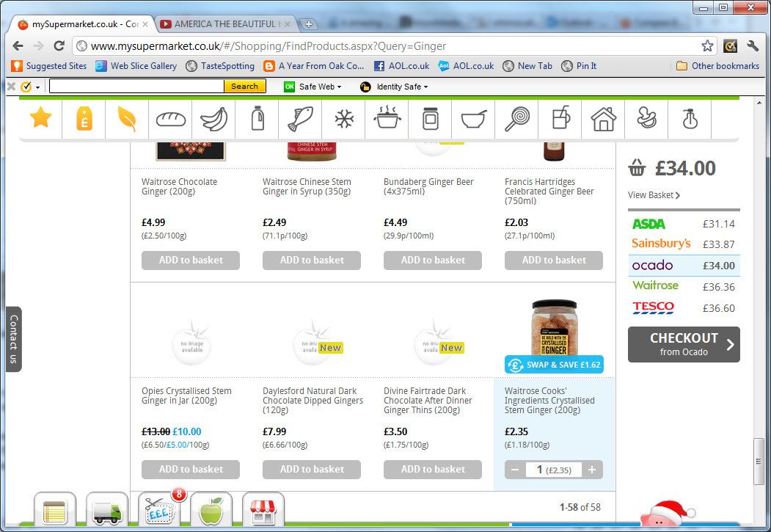This screenshot has height=532, width=771.
Task: Select the bowl category icon
Action: point(473,118)
